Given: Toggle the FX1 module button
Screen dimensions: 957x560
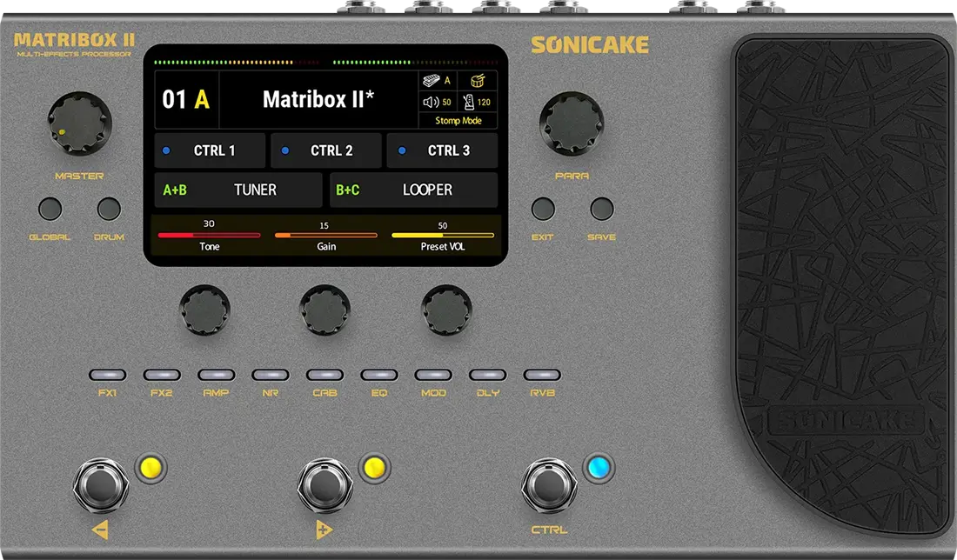Looking at the screenshot, I should pyautogui.click(x=107, y=375).
